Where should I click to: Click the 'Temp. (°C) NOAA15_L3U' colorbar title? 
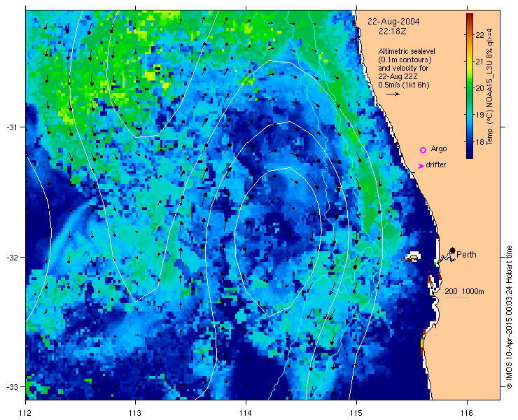pos(489,87)
